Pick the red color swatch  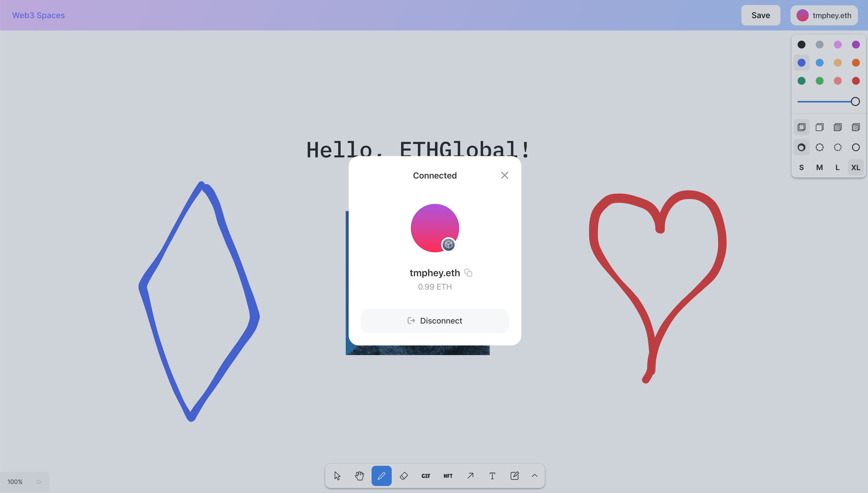click(855, 81)
